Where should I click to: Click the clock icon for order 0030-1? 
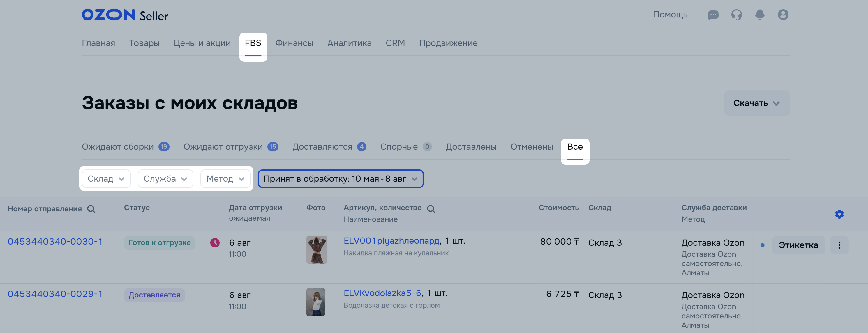pos(215,242)
